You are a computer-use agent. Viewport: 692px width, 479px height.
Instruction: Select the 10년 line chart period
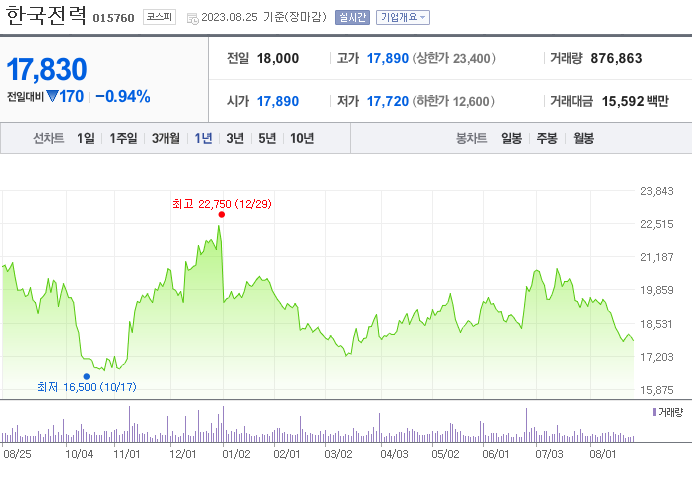[302, 138]
